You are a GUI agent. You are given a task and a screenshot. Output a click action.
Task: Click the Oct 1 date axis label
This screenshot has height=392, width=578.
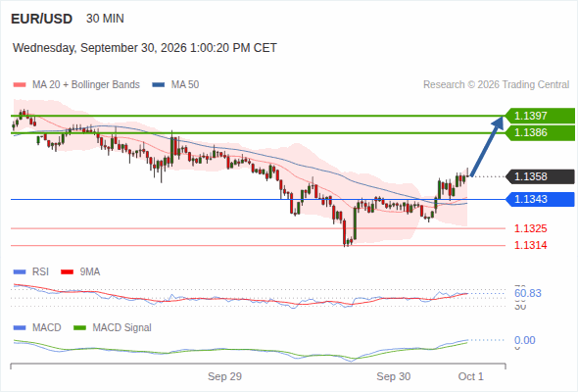tap(471, 376)
